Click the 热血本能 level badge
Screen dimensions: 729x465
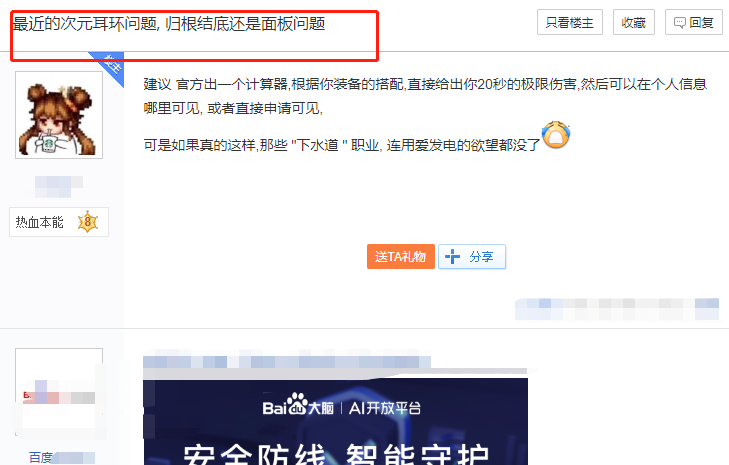pos(59,222)
